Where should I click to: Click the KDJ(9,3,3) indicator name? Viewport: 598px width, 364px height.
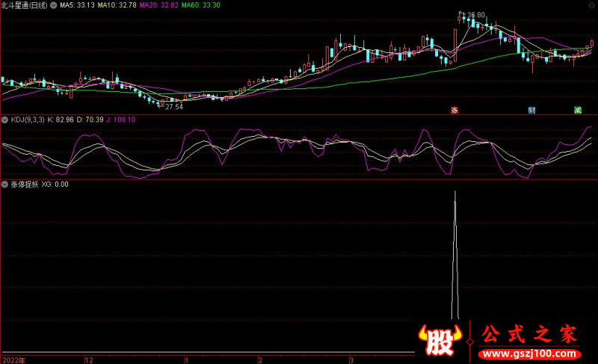point(25,120)
